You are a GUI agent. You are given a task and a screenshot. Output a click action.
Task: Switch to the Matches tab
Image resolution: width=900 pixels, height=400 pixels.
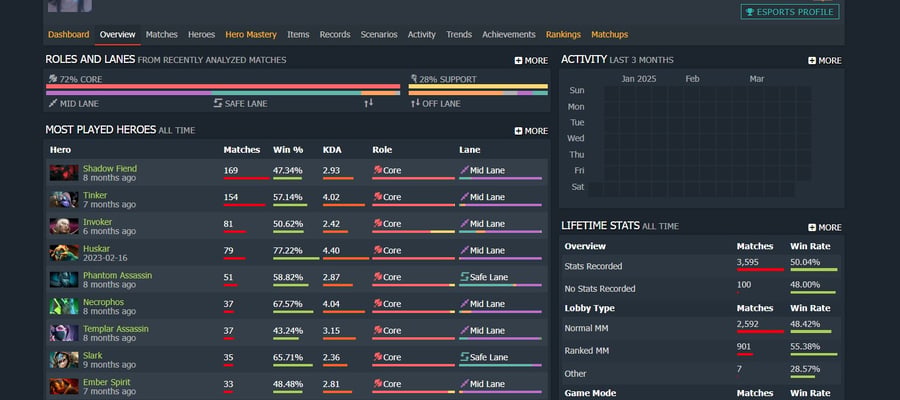[x=161, y=34]
